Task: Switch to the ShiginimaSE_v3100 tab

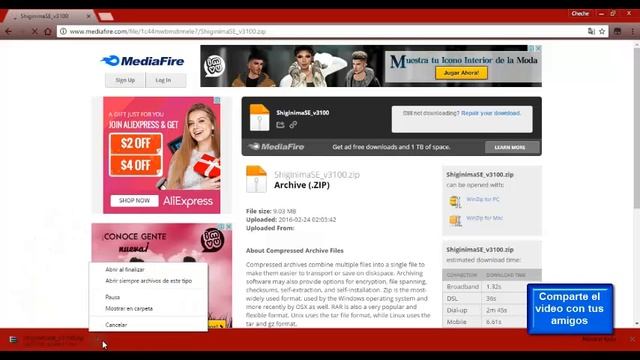Action: pyautogui.click(x=49, y=16)
